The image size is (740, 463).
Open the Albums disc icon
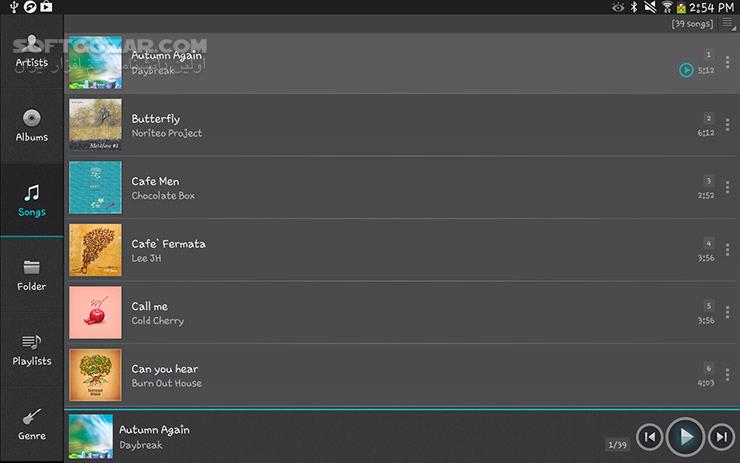32,118
